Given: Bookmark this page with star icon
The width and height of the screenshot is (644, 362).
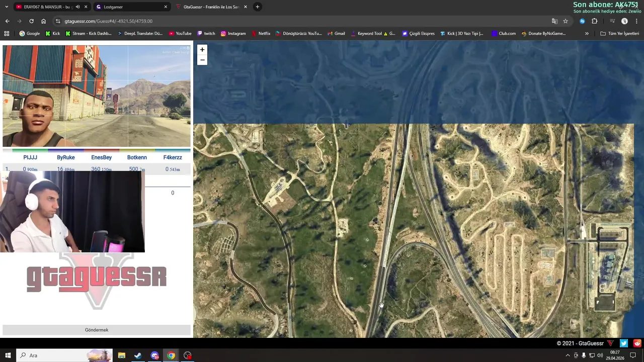Looking at the screenshot, I should [566, 21].
